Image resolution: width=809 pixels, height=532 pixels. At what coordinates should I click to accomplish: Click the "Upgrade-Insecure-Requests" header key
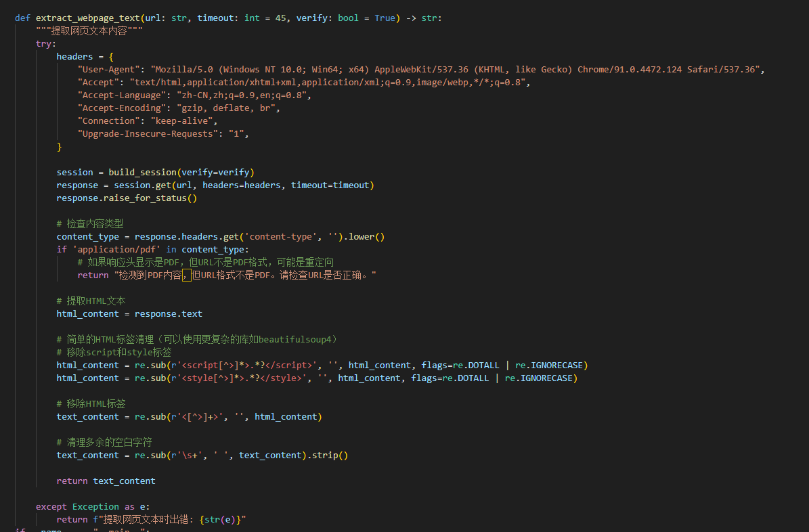click(148, 134)
